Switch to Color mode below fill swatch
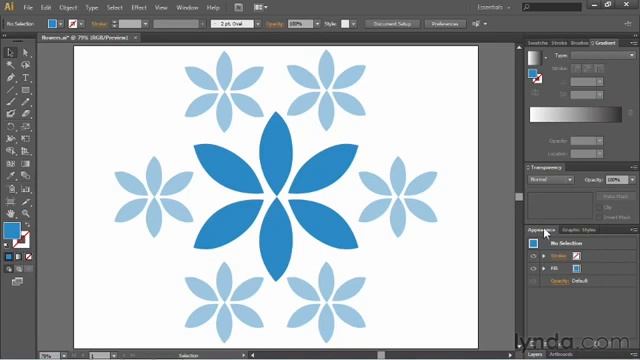 pyautogui.click(x=9, y=257)
